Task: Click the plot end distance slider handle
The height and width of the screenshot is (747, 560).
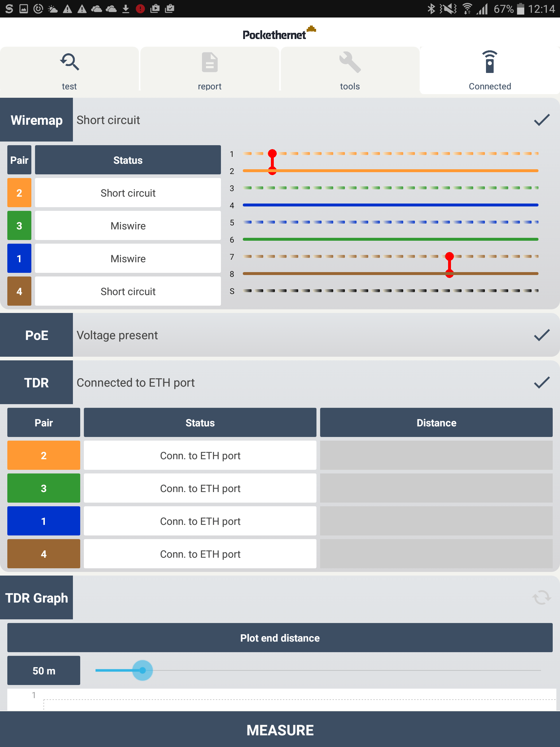Action: pos(143,670)
